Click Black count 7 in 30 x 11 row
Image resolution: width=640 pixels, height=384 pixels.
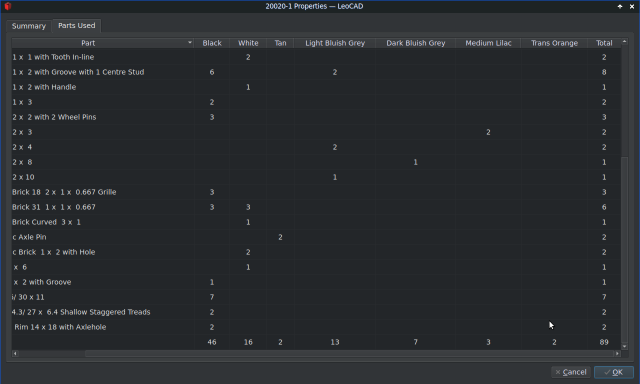[212, 297]
